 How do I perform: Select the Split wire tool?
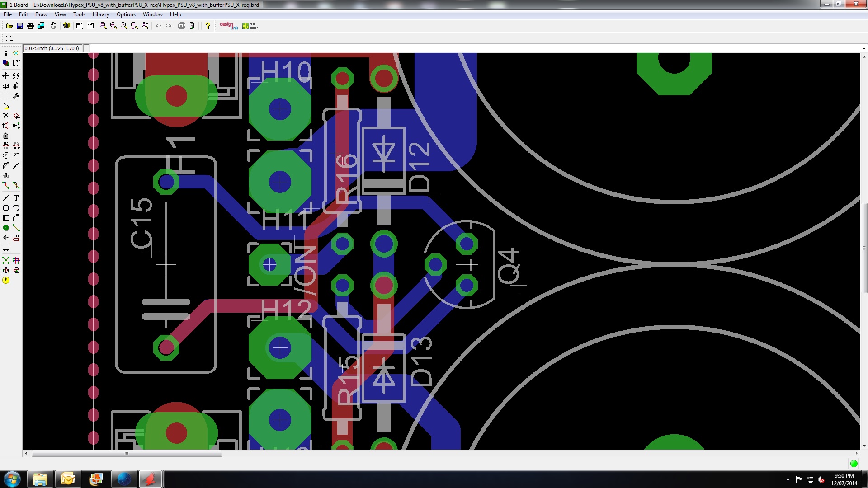tap(6, 165)
